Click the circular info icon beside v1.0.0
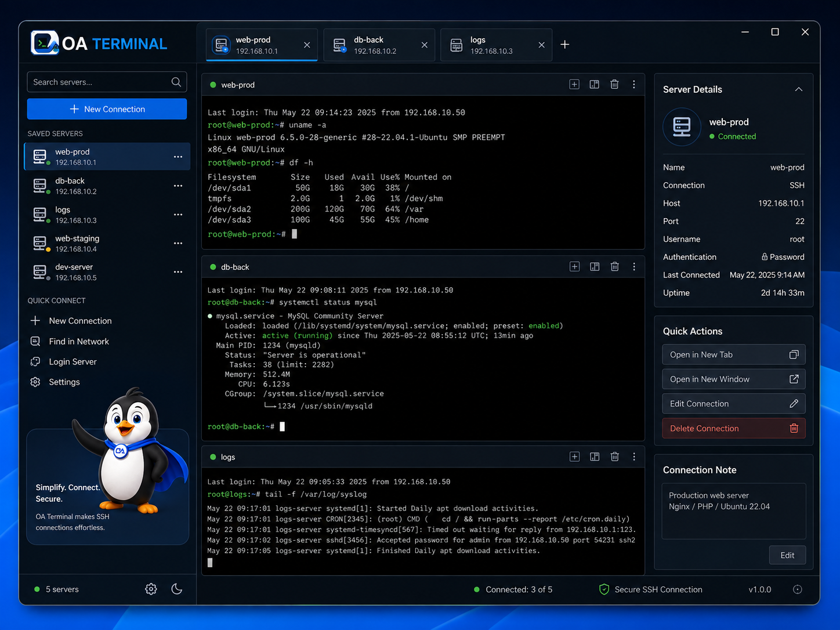The height and width of the screenshot is (630, 840). (798, 589)
